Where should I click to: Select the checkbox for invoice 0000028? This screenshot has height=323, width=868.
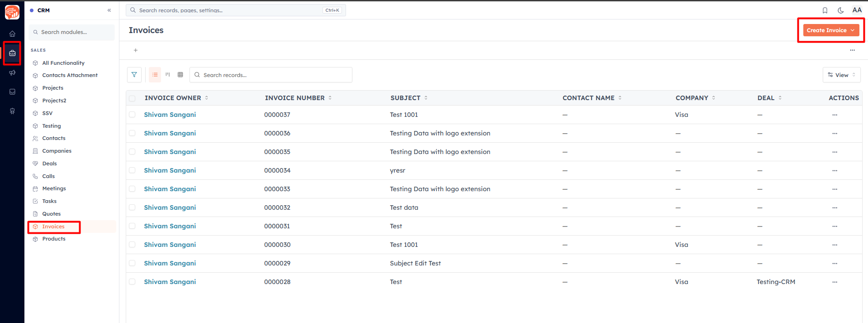tap(132, 282)
